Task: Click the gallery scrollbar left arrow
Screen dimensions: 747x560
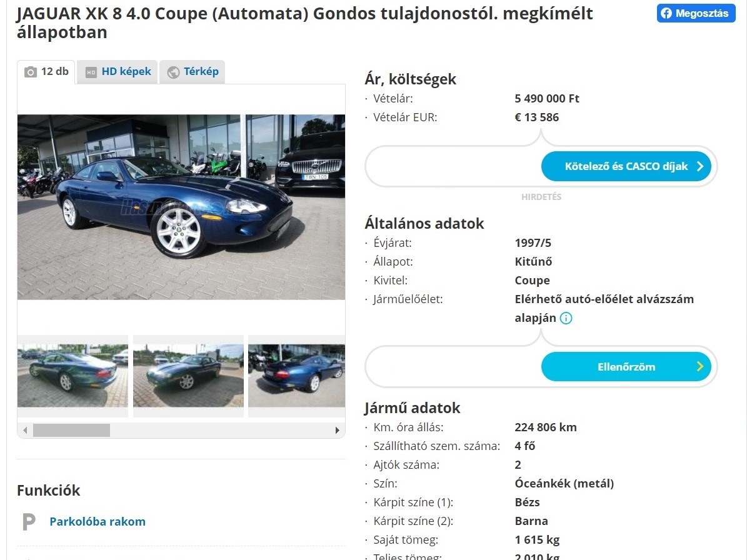Action: tap(25, 431)
